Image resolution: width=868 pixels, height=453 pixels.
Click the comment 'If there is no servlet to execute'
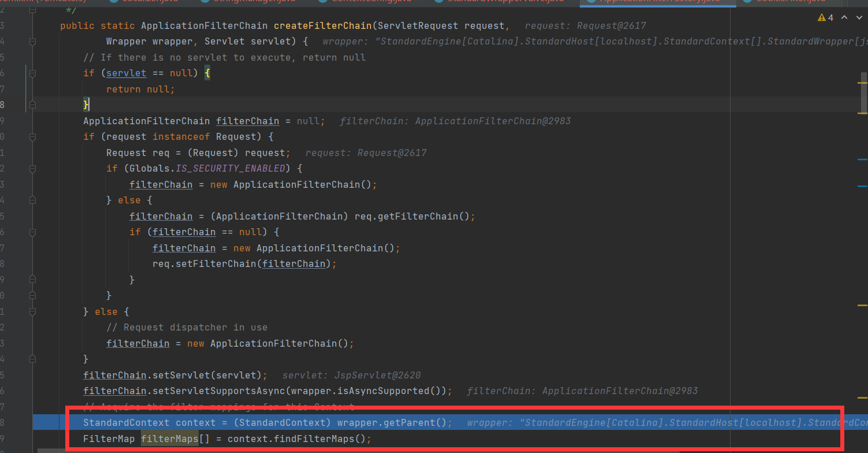click(225, 58)
